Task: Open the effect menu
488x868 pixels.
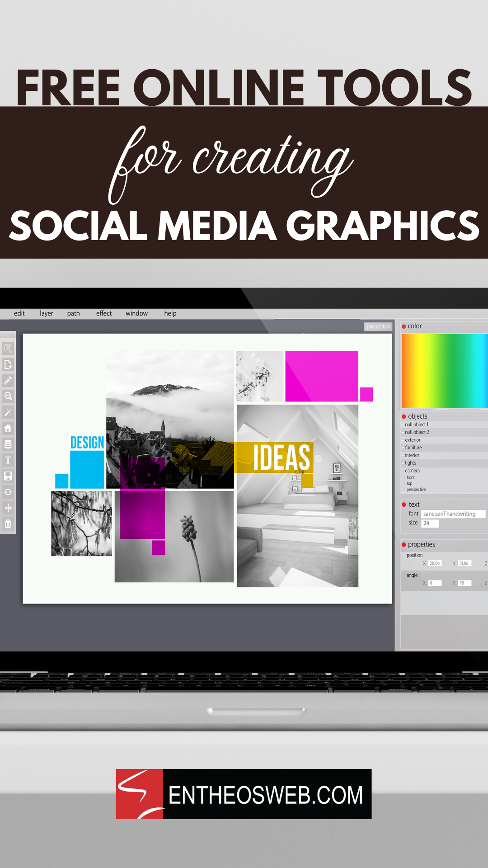Action: 104,313
